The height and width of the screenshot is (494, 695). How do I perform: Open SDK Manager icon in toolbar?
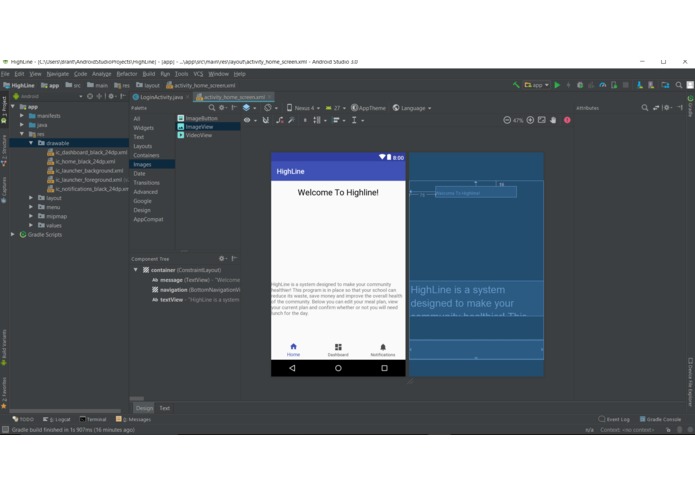[x=640, y=85]
